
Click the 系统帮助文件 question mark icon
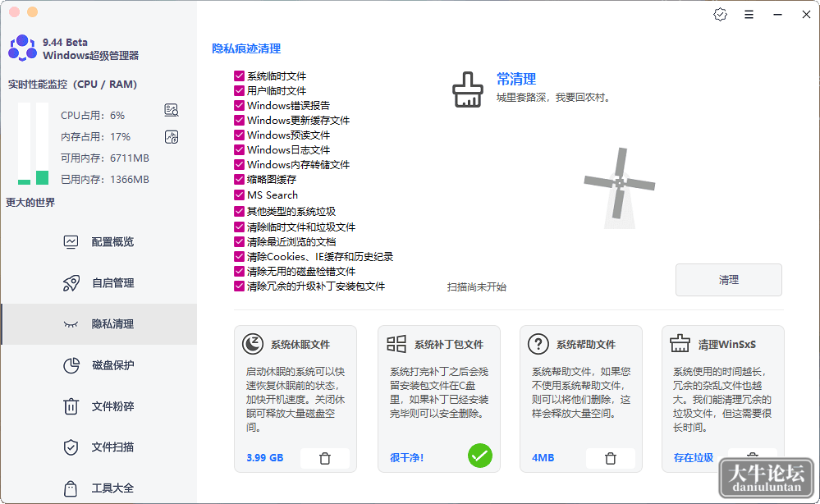coord(538,344)
